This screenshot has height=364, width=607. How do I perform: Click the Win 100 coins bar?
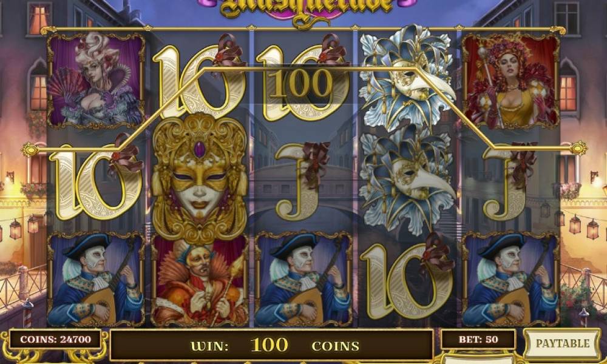point(271,345)
